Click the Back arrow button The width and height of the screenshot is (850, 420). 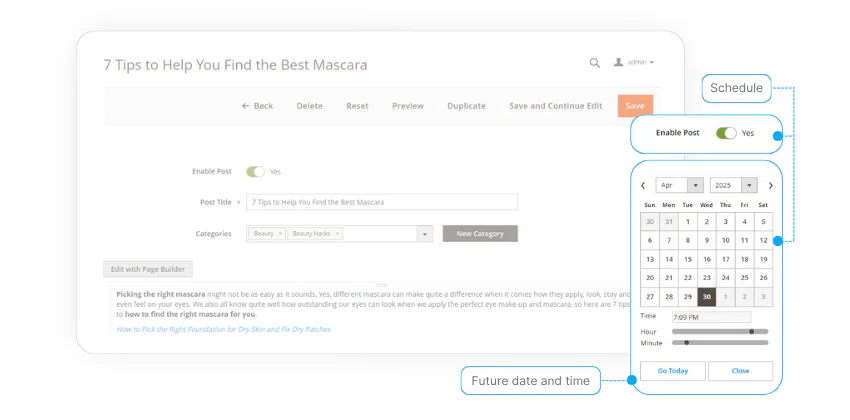(x=257, y=106)
